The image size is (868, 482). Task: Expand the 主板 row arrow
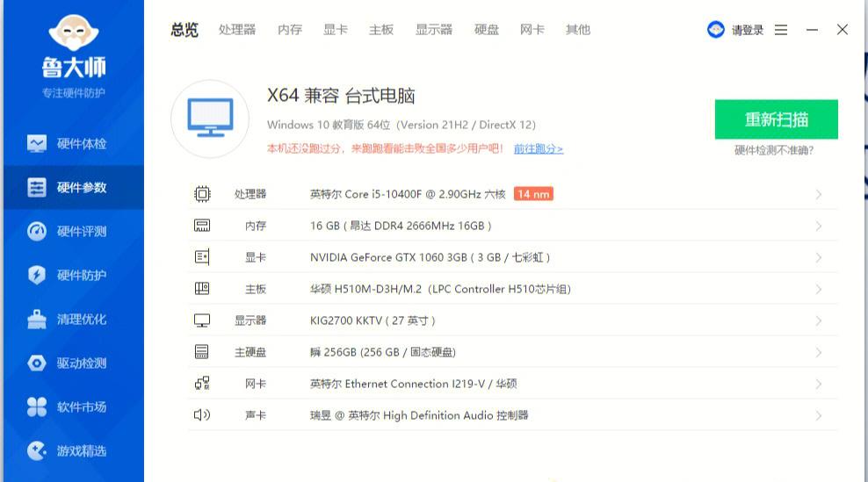coord(819,289)
